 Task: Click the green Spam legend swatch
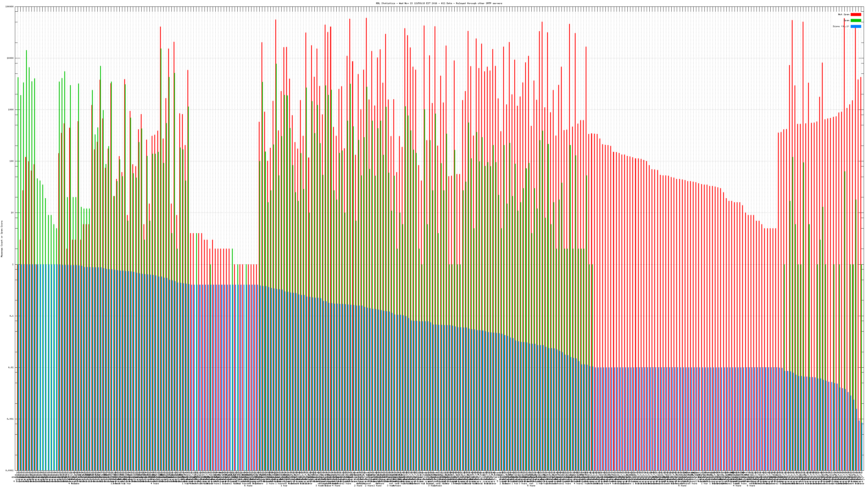pyautogui.click(x=856, y=21)
